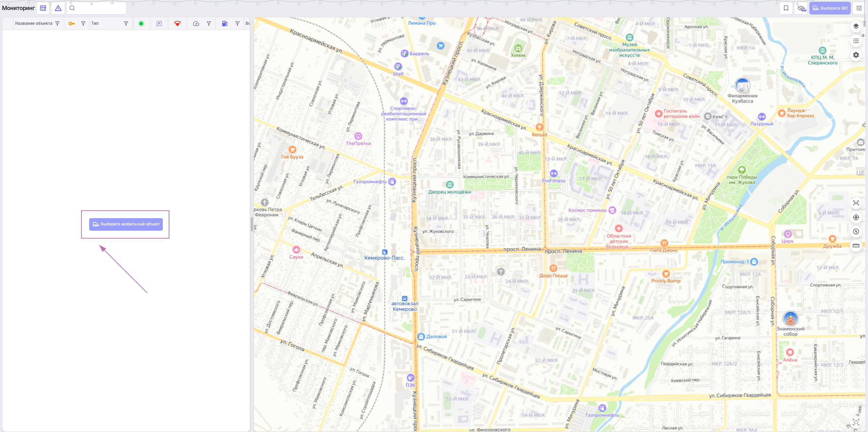Toggle hide-vehicles eye icon

click(801, 8)
